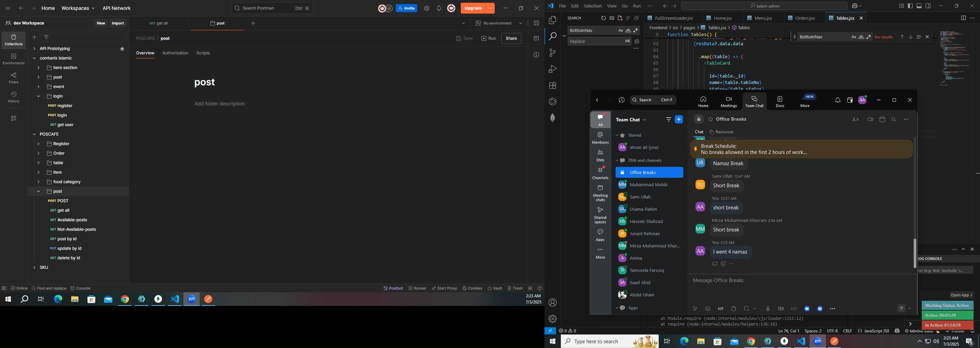Open the Comments panel icon in Postman
This screenshot has height=348, width=980.
click(x=536, y=38)
